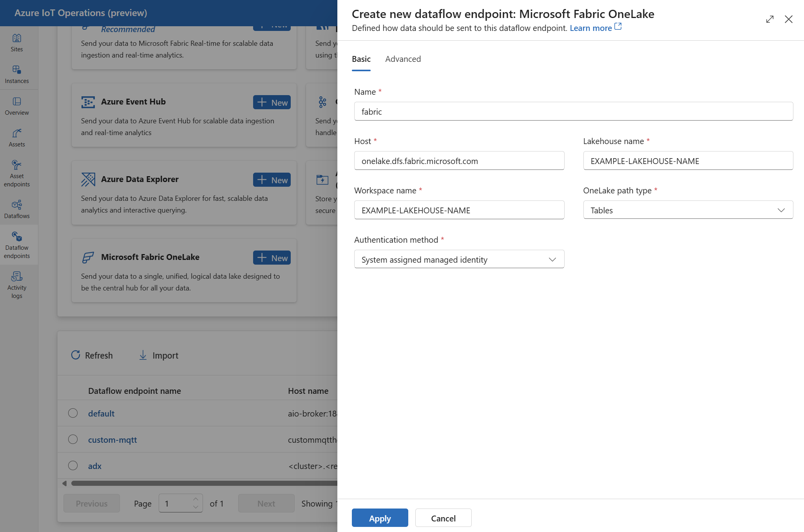This screenshot has width=804, height=532.
Task: Click the Refresh button
Action: [92, 355]
